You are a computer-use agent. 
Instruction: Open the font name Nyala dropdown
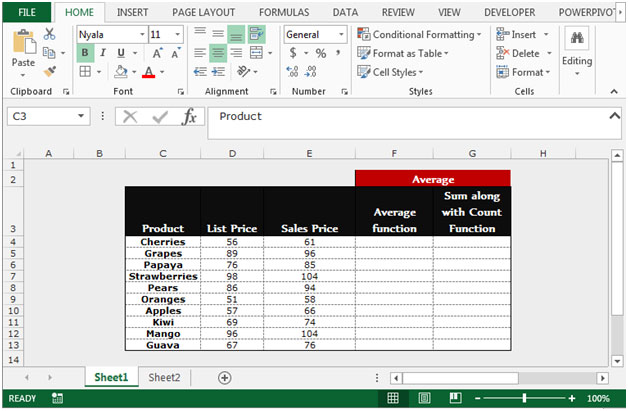coord(142,34)
